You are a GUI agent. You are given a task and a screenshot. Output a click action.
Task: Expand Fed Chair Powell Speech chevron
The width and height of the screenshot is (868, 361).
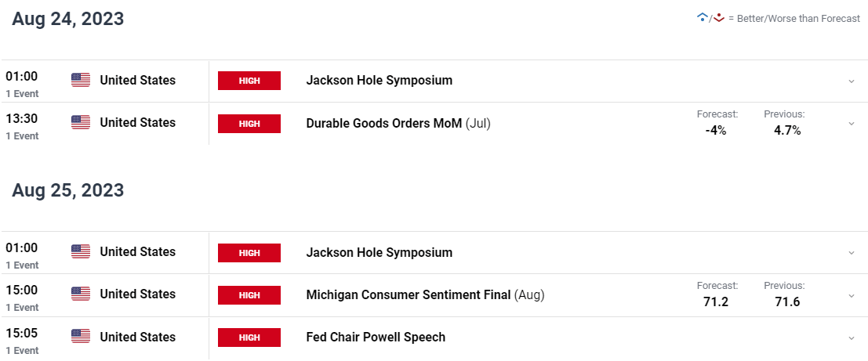click(x=852, y=338)
